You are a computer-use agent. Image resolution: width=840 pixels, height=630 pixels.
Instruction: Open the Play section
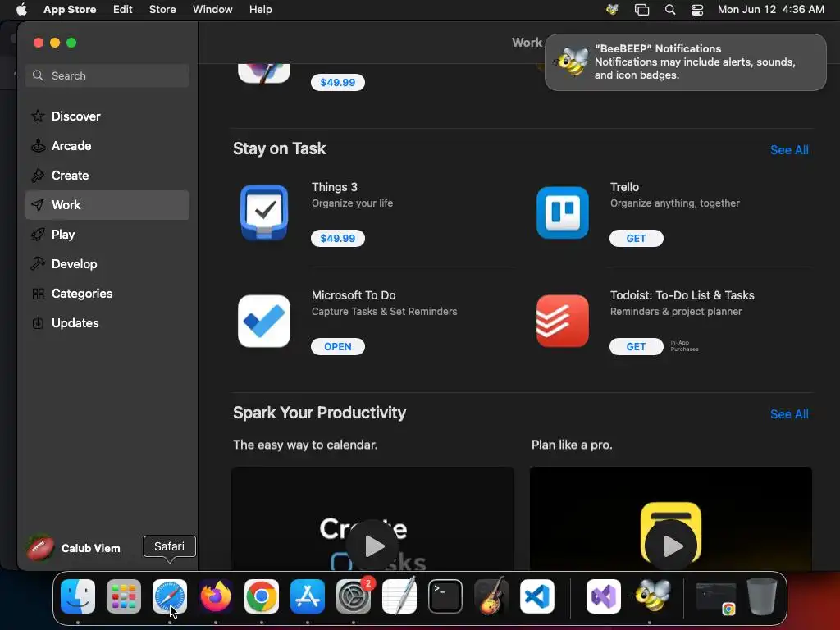click(x=107, y=234)
